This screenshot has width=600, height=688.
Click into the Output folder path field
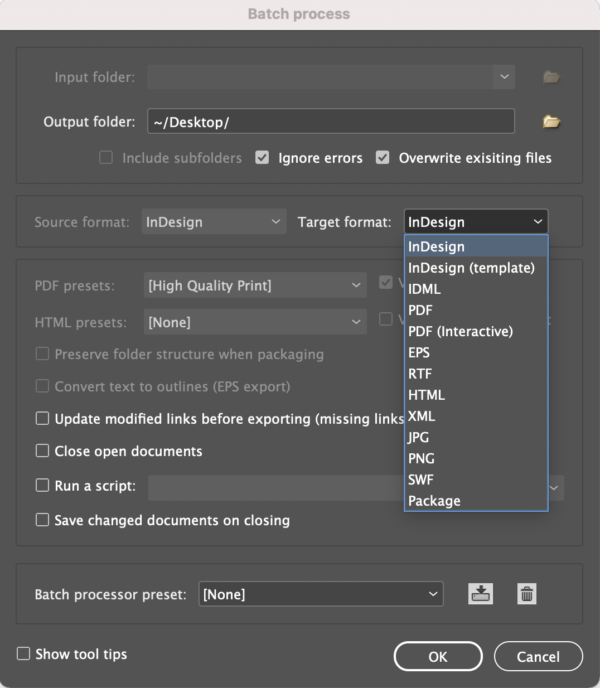click(x=331, y=121)
